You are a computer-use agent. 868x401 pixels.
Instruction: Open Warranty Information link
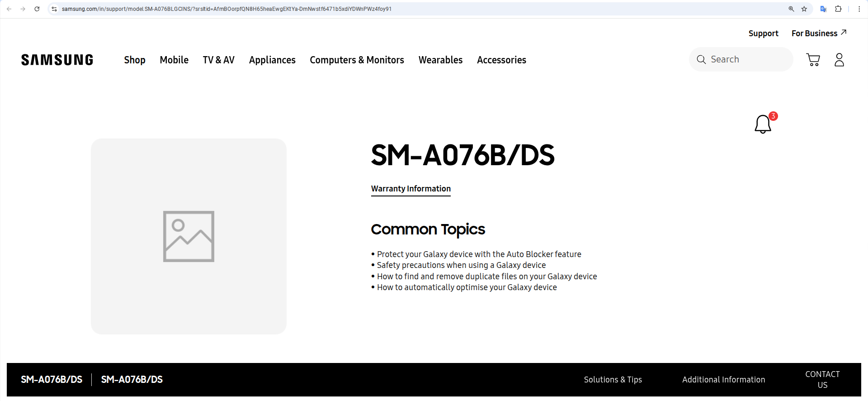pyautogui.click(x=410, y=189)
